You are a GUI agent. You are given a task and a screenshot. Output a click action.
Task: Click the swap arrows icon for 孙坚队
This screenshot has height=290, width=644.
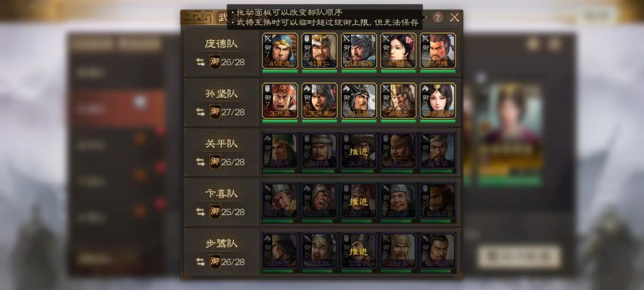point(200,112)
